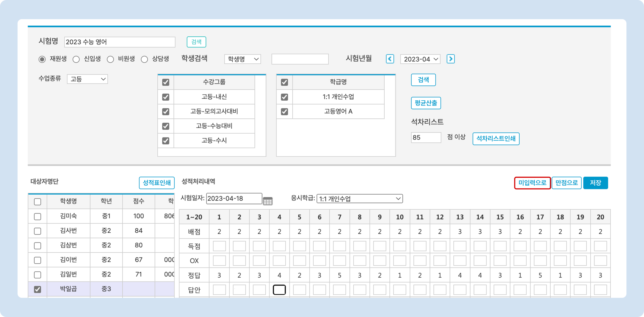
Task: Toggle the select-all 수강그룹 header checkbox
Action: pos(166,82)
